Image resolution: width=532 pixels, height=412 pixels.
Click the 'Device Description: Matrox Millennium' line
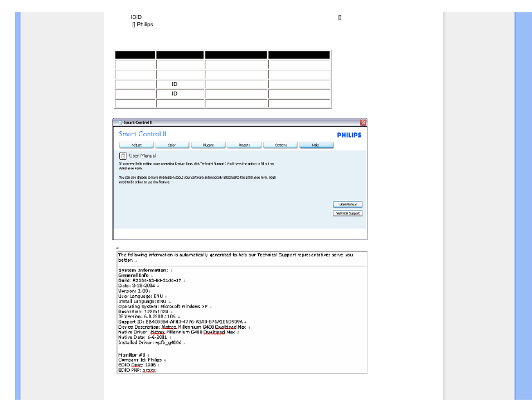coord(182,327)
